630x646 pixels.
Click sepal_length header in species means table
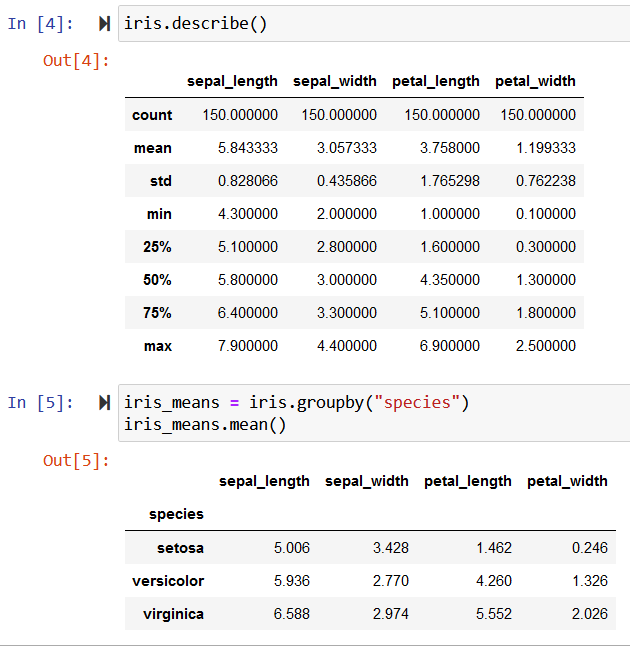coord(264,481)
